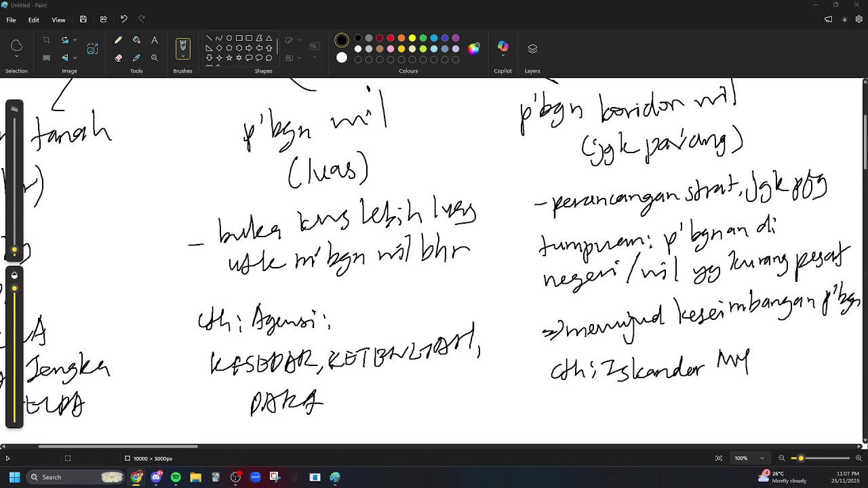868x488 pixels.
Task: Click the Fit to window icon
Action: tap(719, 458)
